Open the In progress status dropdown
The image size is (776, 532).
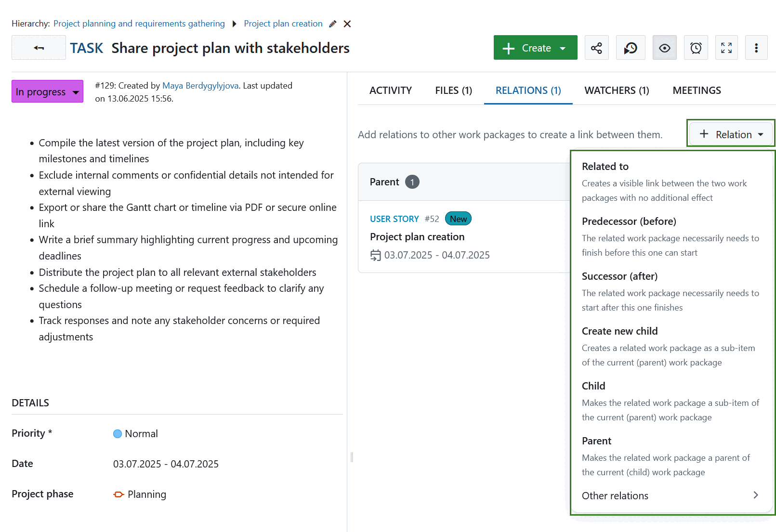(47, 91)
